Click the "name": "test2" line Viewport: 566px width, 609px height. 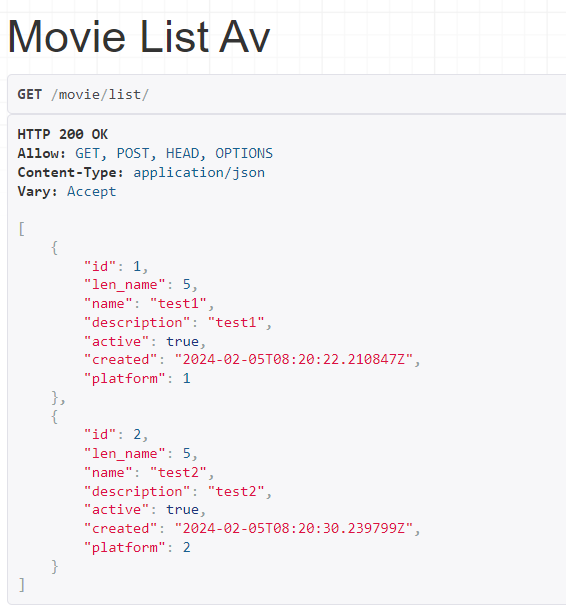[149, 473]
